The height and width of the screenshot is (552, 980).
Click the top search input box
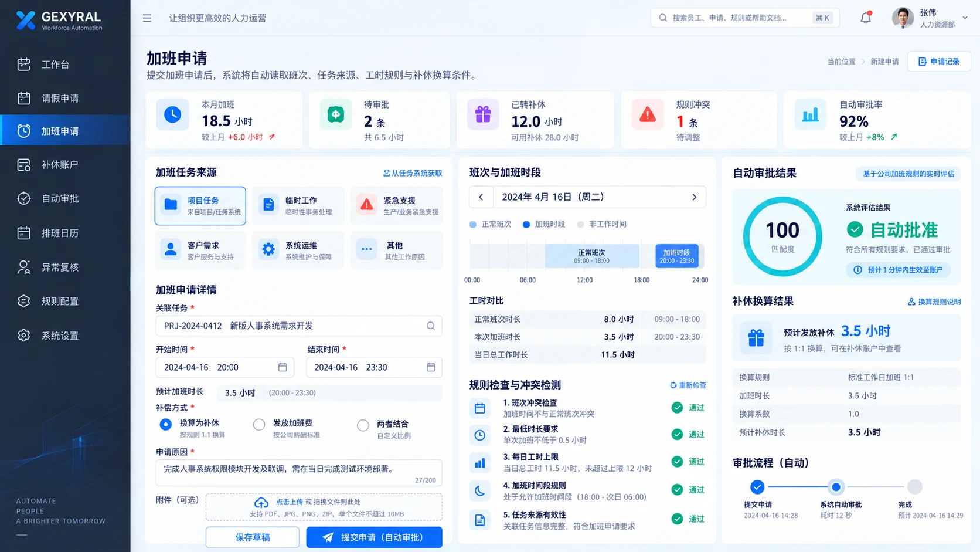(745, 18)
